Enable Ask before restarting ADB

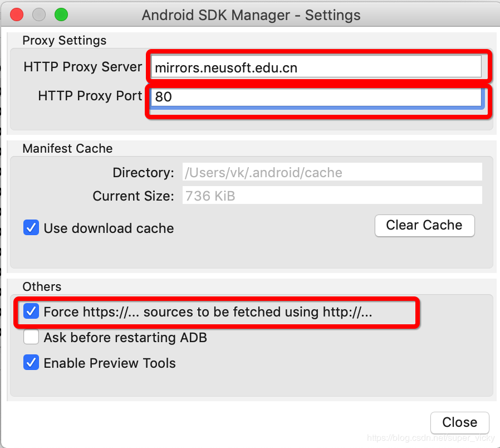[31, 337]
